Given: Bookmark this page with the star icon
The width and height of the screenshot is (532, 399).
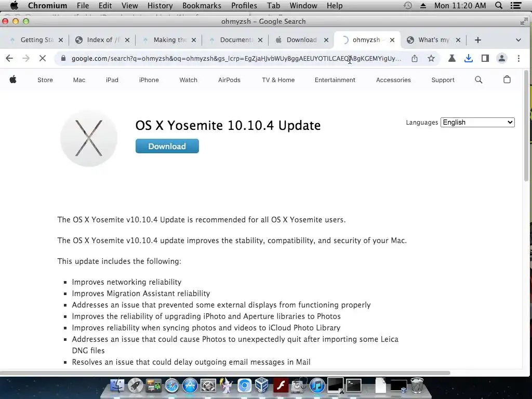Looking at the screenshot, I should click(431, 58).
